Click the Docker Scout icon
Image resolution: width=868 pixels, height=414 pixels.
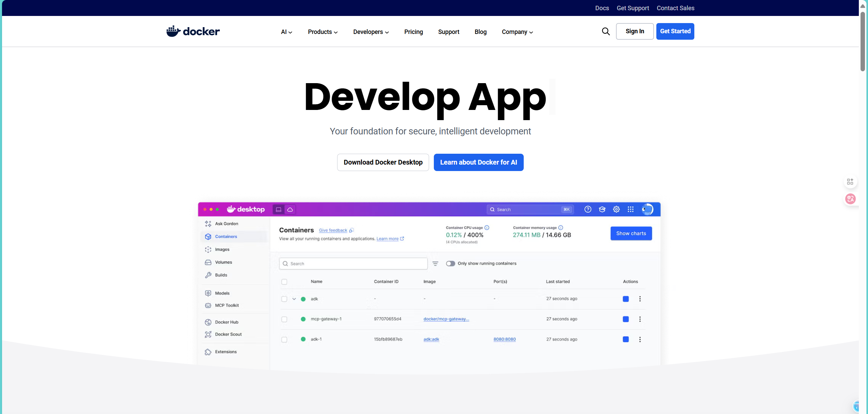pos(208,334)
